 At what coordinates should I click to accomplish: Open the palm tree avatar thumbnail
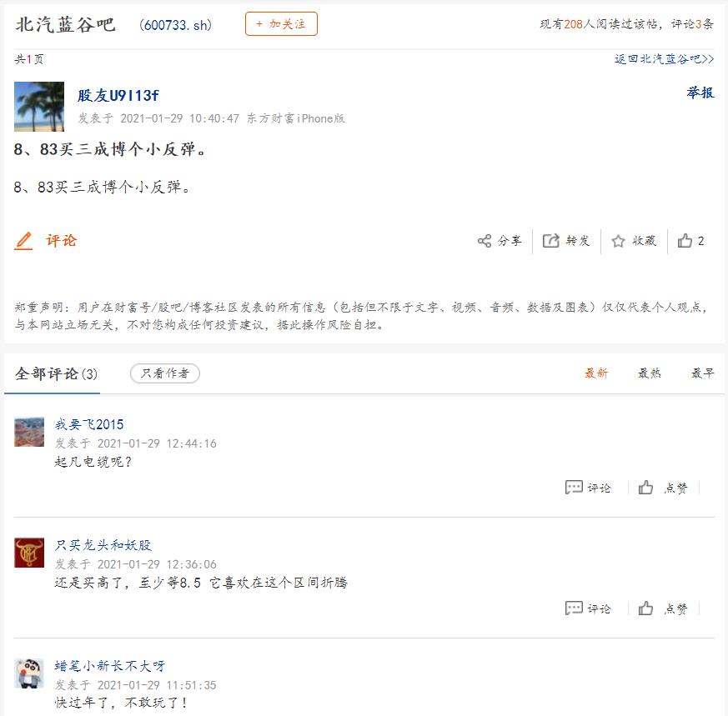pyautogui.click(x=39, y=106)
